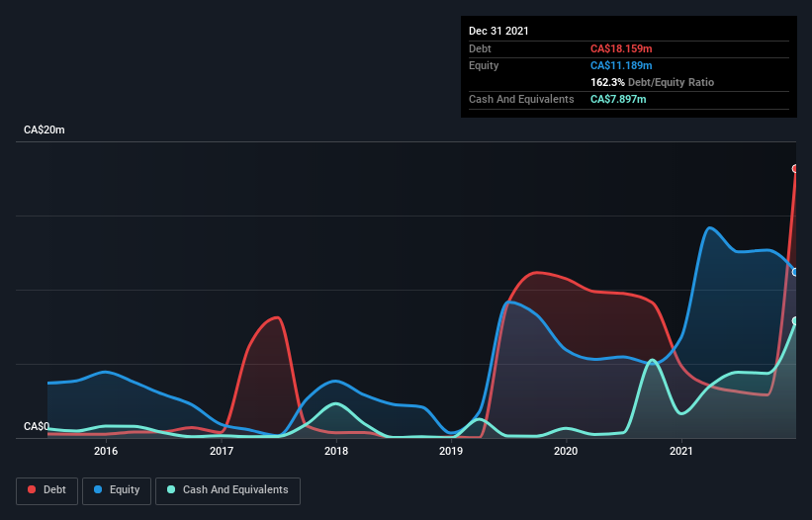Click the red Debt data point marker
812x520 pixels.
(795, 169)
